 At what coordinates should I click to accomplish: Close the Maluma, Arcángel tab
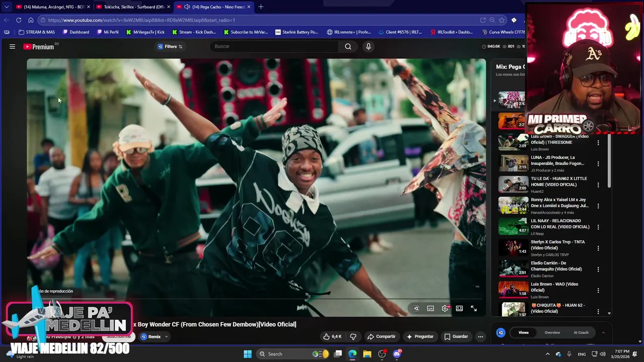coord(89,7)
